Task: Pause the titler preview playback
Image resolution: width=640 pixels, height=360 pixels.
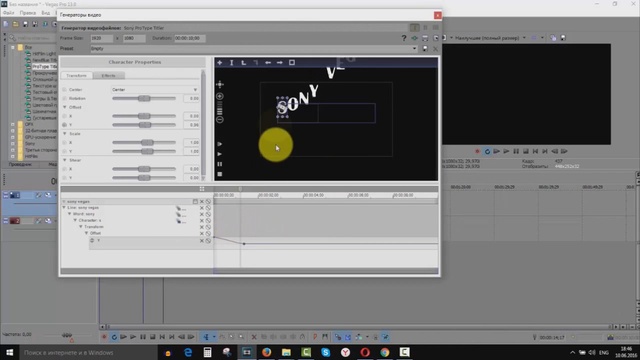Action: (x=220, y=164)
